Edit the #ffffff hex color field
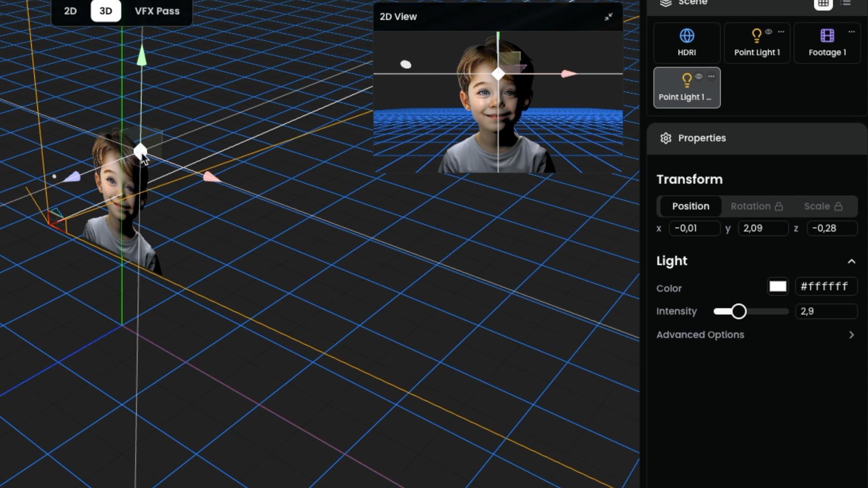This screenshot has width=868, height=488. (x=826, y=286)
